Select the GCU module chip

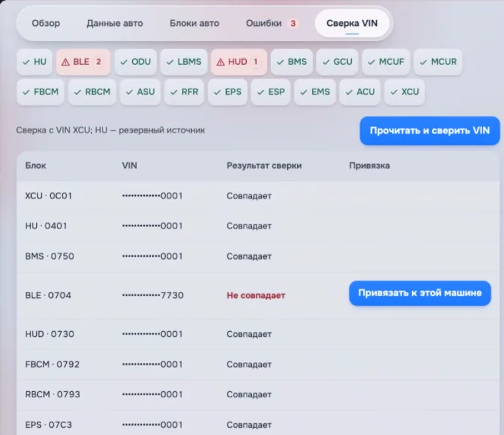point(337,62)
